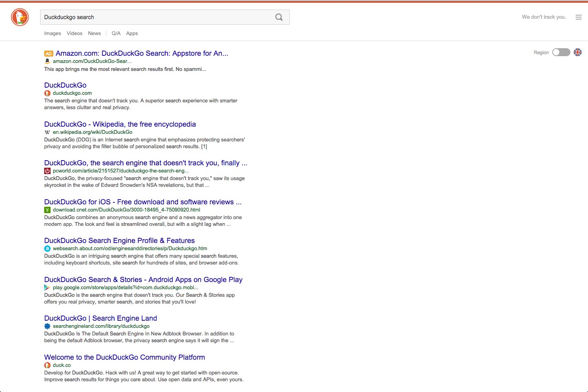Image resolution: width=588 pixels, height=392 pixels.
Task: Click the play.google.com store URL
Action: coord(125,288)
